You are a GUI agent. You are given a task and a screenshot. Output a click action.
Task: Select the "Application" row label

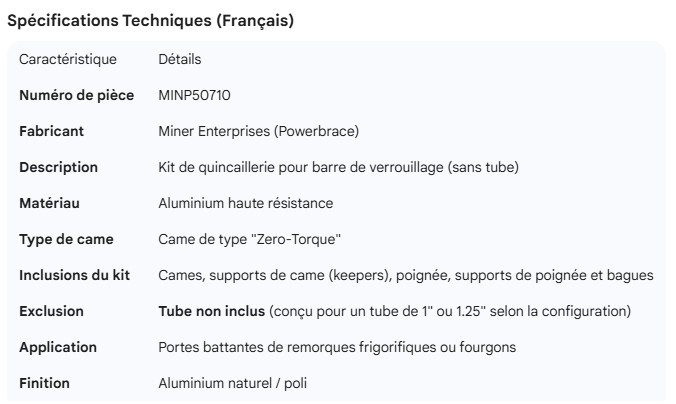[58, 347]
